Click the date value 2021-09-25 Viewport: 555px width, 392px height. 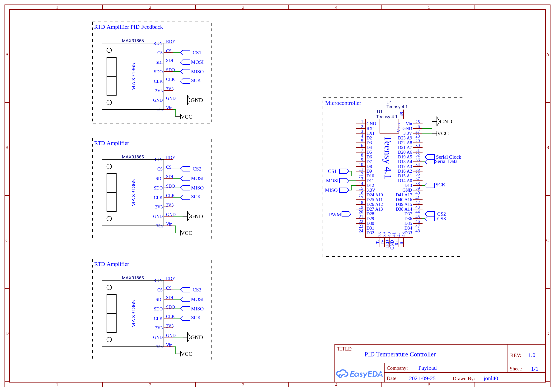tap(422, 378)
